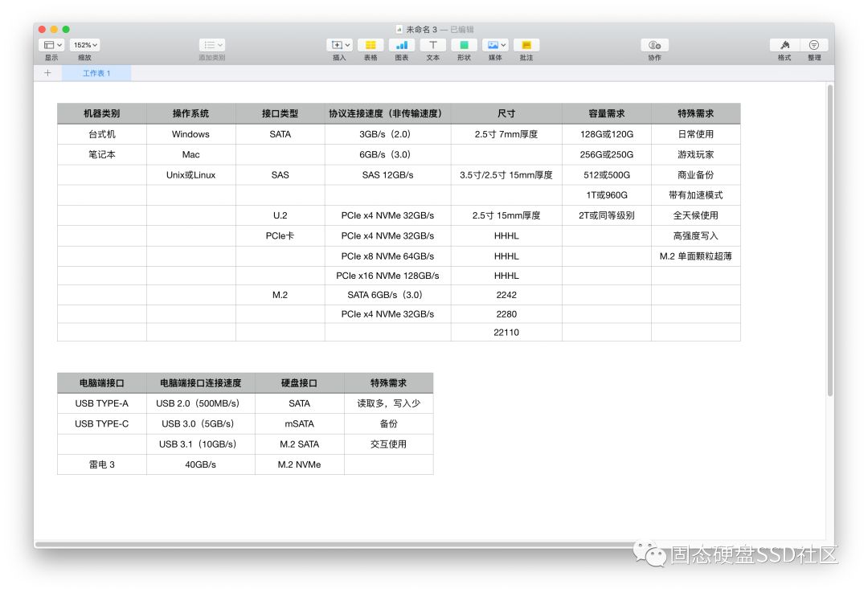Select the 读取多，写入少 cell

389,403
